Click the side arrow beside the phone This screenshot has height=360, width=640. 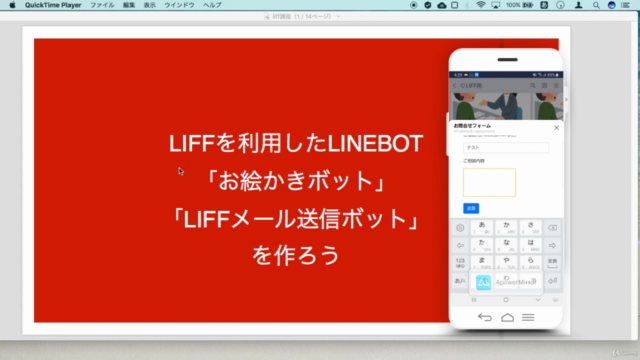tap(566, 100)
